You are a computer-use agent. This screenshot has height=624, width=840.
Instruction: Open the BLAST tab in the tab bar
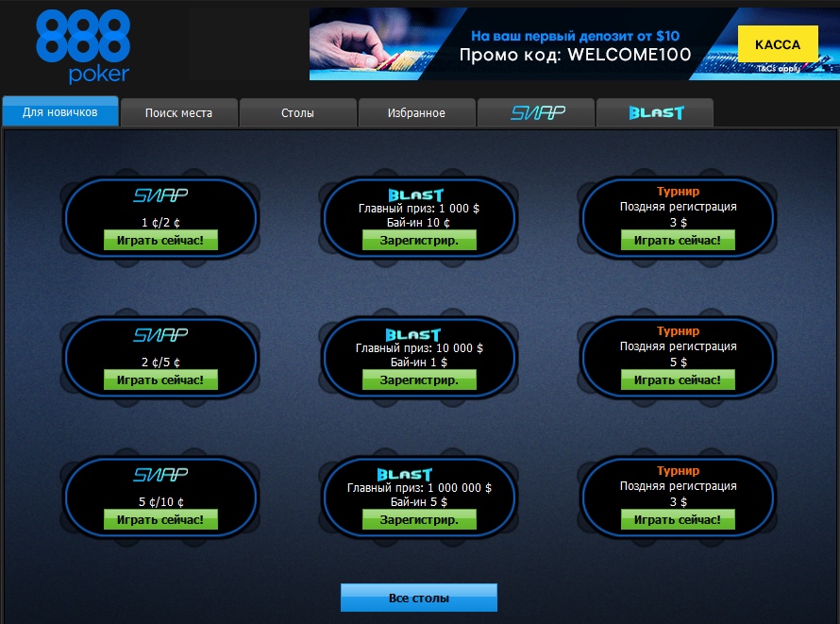click(655, 112)
